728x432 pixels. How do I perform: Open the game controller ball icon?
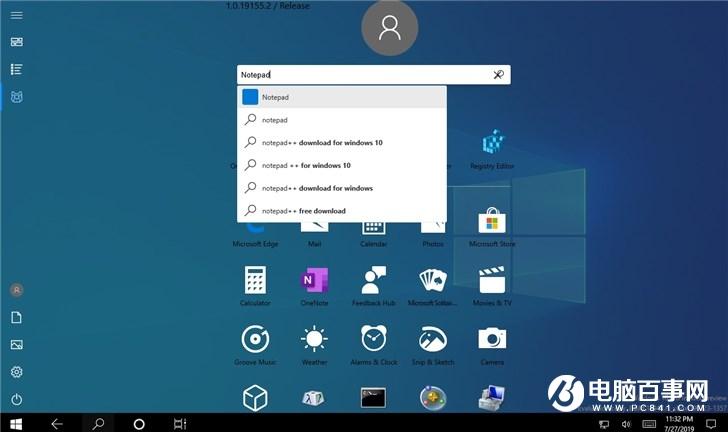tap(433, 398)
